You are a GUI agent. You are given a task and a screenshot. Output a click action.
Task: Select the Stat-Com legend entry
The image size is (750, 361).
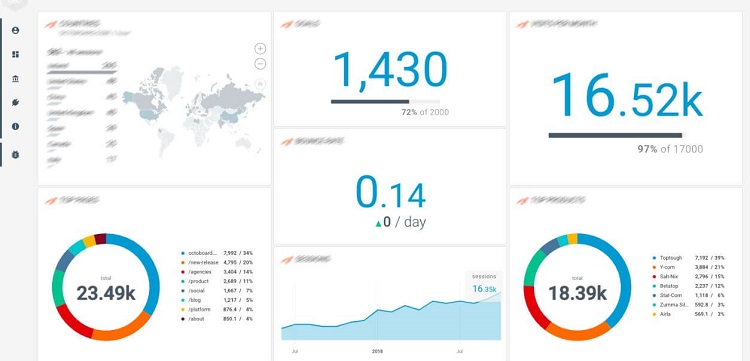tap(688, 295)
